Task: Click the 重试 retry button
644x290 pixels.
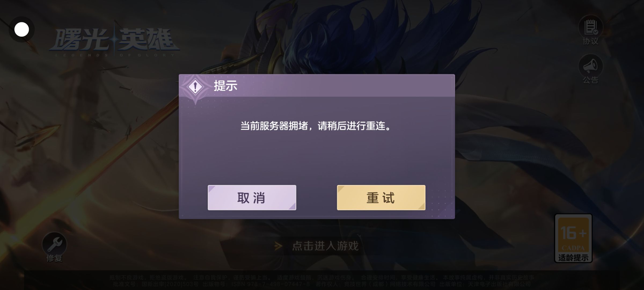Action: (381, 198)
